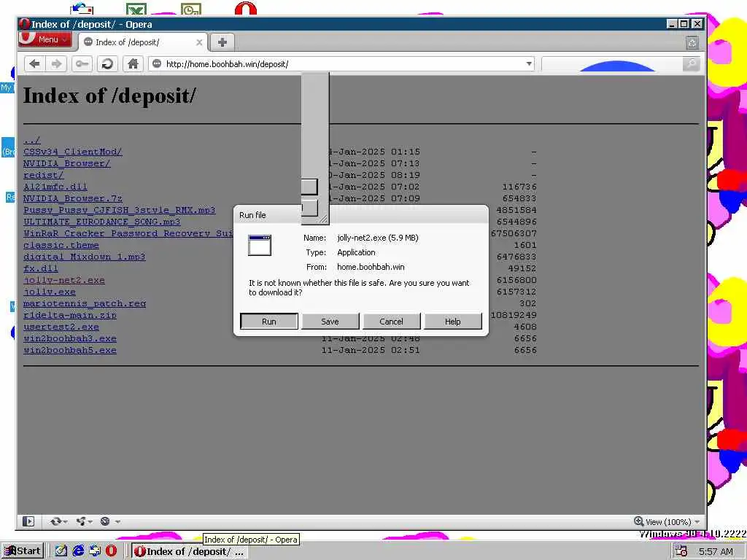Click the search field next to address bar
The width and height of the screenshot is (747, 560).
tap(612, 64)
